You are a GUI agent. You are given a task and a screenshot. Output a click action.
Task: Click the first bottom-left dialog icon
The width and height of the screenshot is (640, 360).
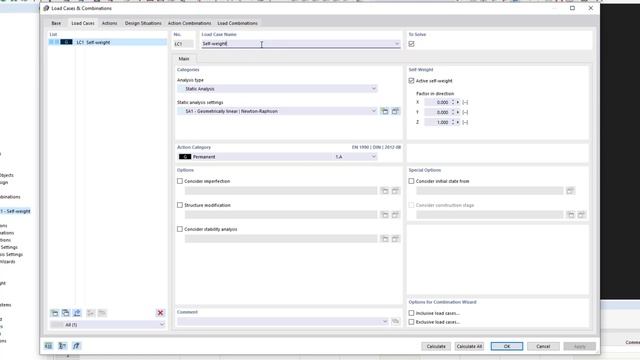[x=49, y=346]
